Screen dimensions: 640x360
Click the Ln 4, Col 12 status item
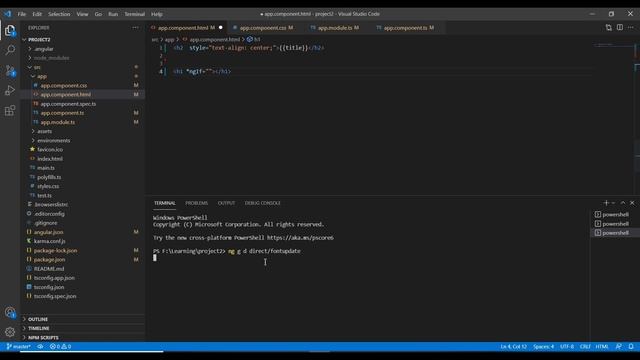pos(513,347)
